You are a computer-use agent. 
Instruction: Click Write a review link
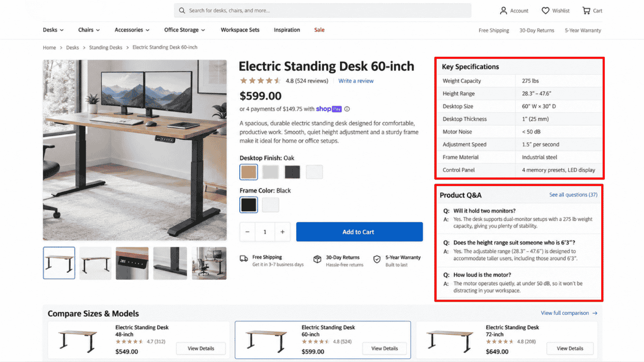[356, 81]
